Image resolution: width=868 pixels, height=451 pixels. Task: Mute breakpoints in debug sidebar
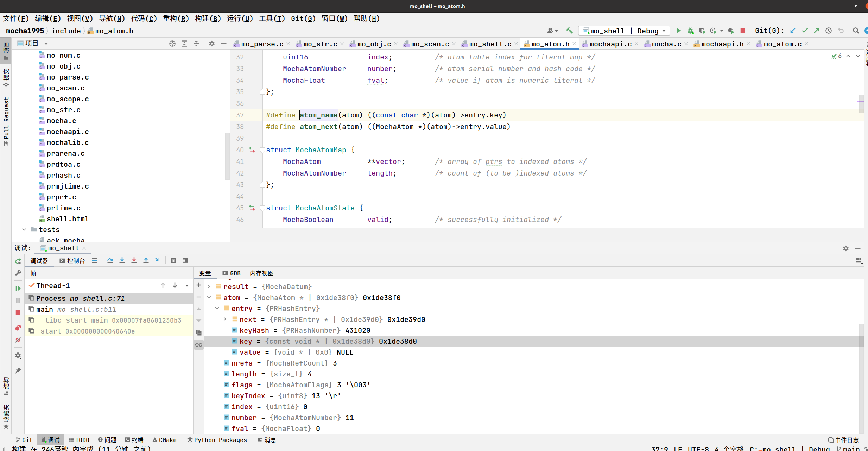[x=18, y=340]
